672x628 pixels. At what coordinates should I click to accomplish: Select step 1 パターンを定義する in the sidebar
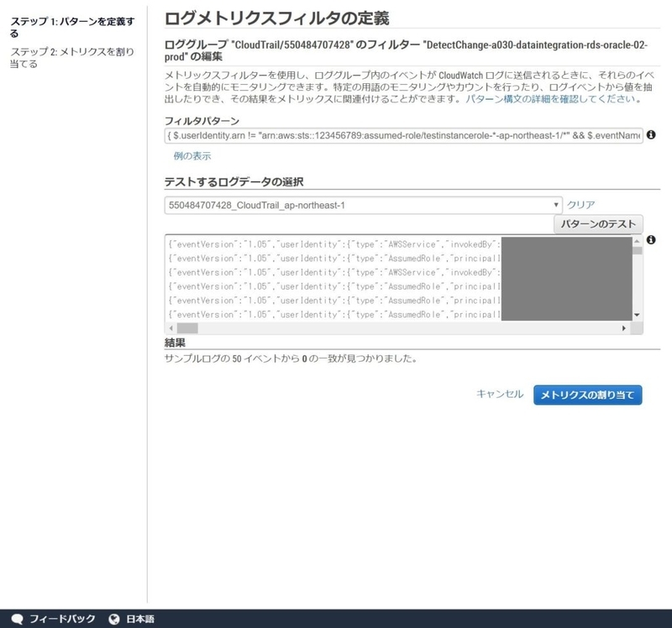click(72, 27)
